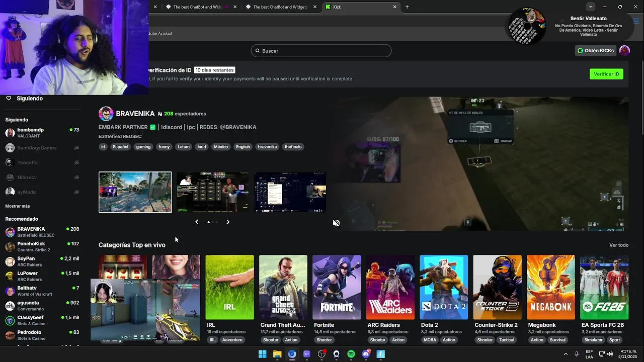Open a new browser tab

(407, 7)
